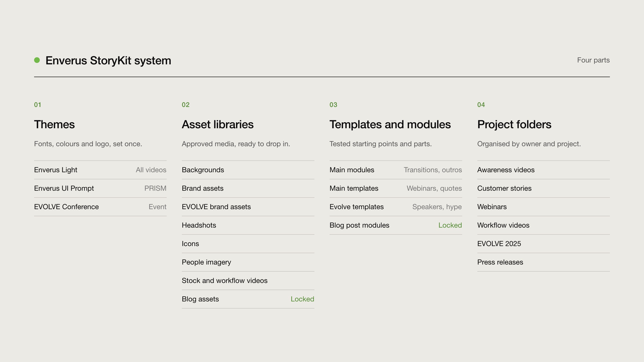Click 'Fonts, colours and logo, set once.'
644x362 pixels.
click(88, 144)
